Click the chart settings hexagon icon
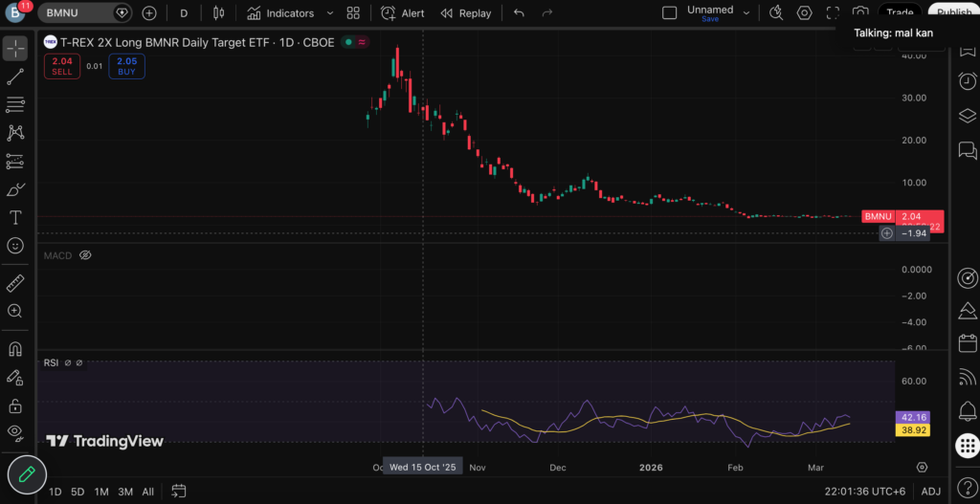The image size is (980, 504). click(x=805, y=13)
